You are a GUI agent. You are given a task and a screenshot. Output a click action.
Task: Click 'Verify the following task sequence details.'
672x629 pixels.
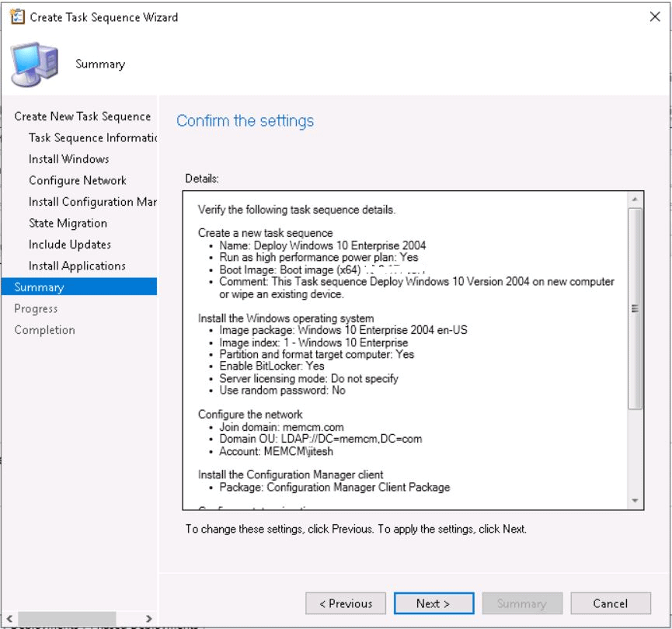point(297,210)
